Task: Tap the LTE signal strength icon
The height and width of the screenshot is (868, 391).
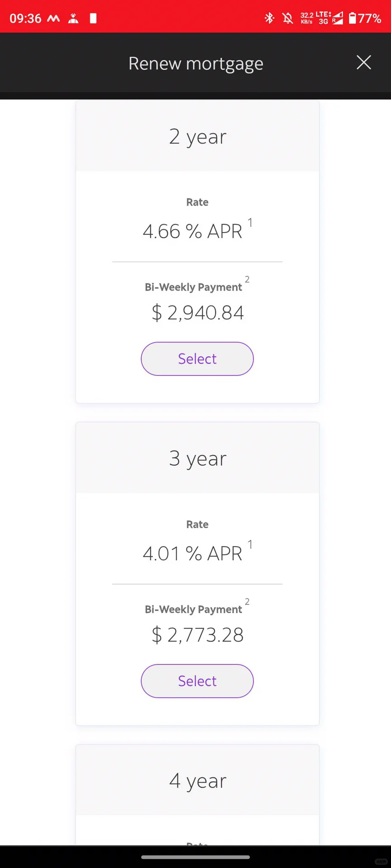Action: tap(337, 18)
